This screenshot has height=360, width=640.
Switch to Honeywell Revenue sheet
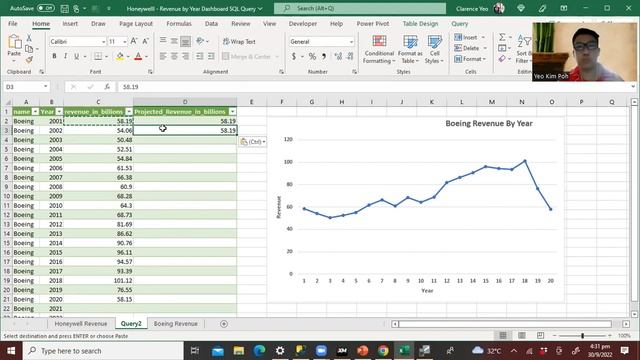coord(81,324)
